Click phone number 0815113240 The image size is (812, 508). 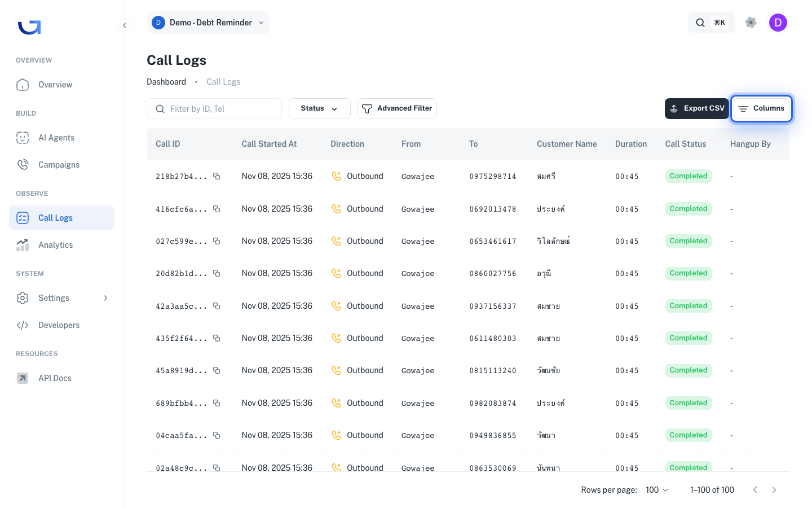pyautogui.click(x=493, y=371)
